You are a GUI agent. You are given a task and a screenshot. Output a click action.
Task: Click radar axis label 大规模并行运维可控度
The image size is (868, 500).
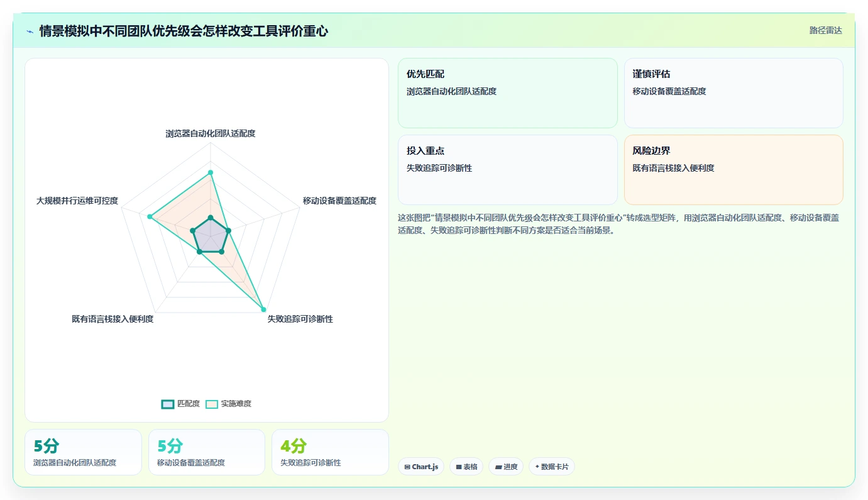(x=77, y=201)
